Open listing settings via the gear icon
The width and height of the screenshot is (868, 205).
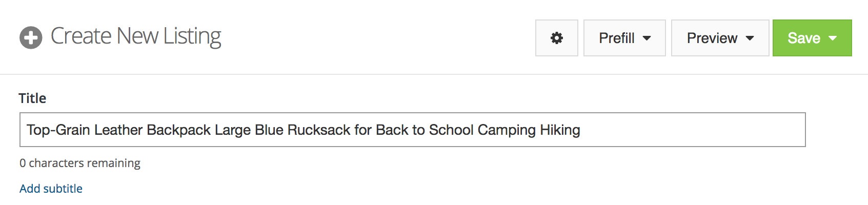point(556,38)
